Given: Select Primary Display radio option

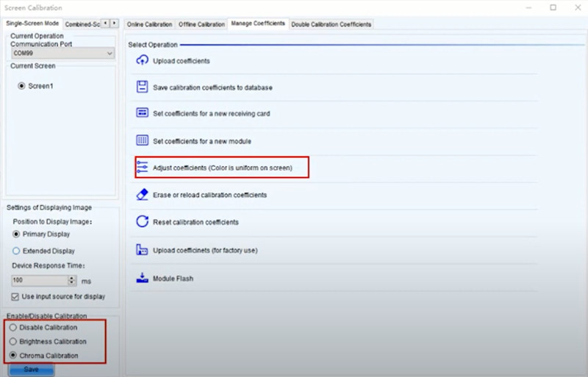Looking at the screenshot, I should [16, 234].
